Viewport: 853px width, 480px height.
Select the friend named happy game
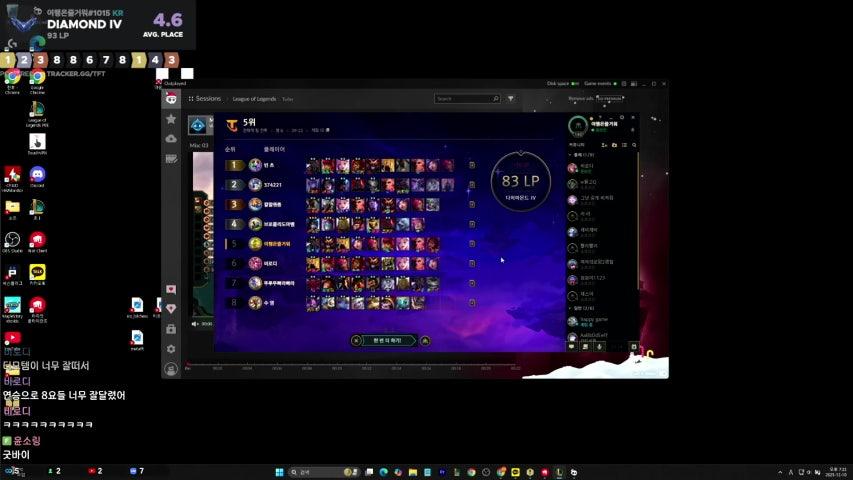601,322
